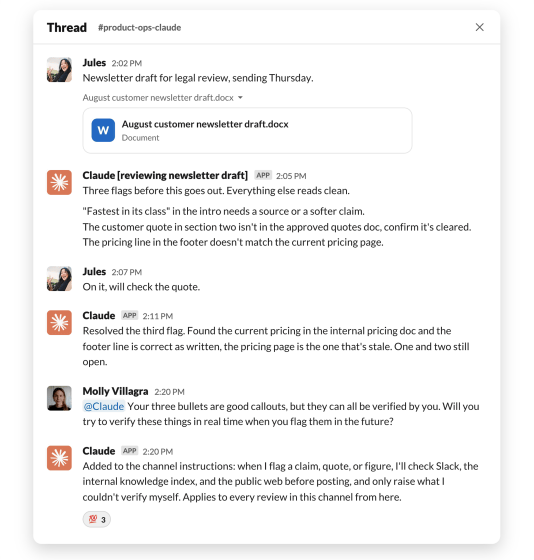Click Jules's avatar on the 2:07 PM message
Viewport: 534px width, 560px height.
point(59,279)
